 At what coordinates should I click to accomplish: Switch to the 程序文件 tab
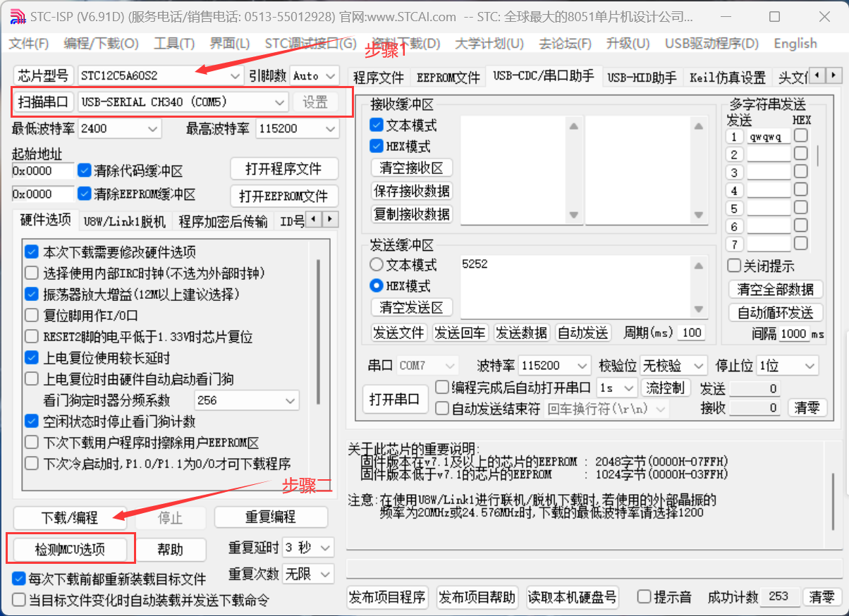pos(379,77)
